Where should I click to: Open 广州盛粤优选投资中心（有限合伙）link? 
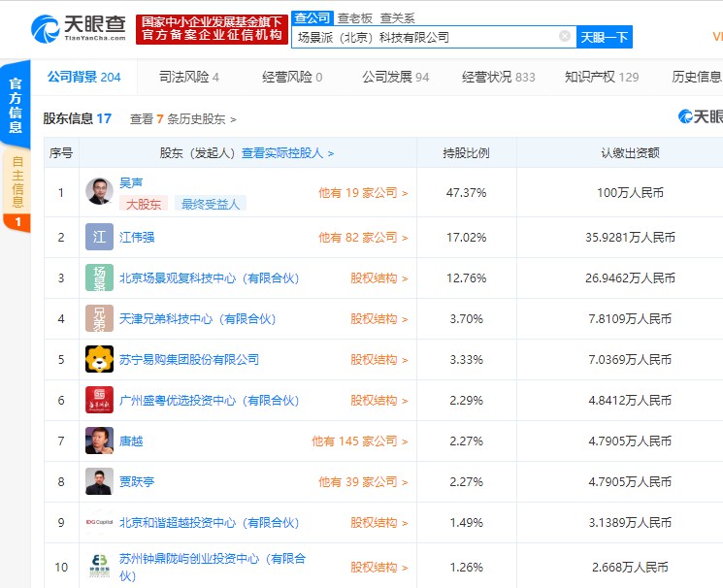[x=209, y=401]
